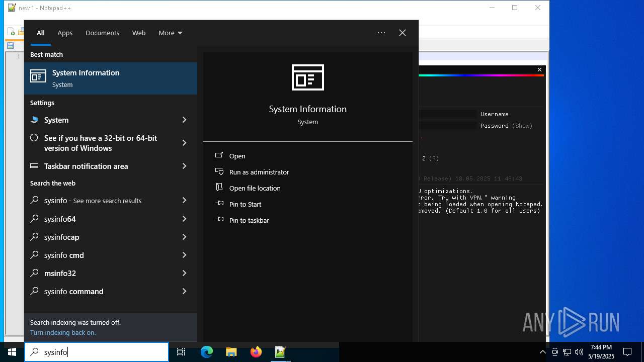
Task: Click the (Show) password link
Action: pos(522,126)
